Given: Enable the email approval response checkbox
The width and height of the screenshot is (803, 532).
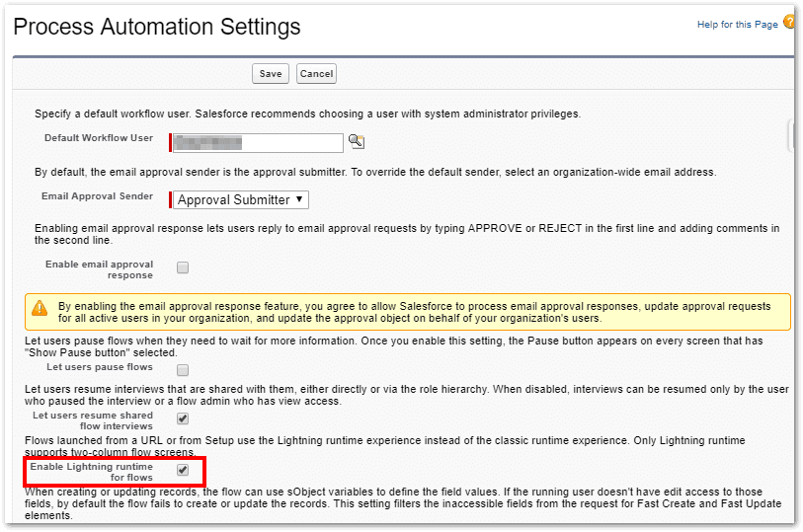Looking at the screenshot, I should coord(183,267).
